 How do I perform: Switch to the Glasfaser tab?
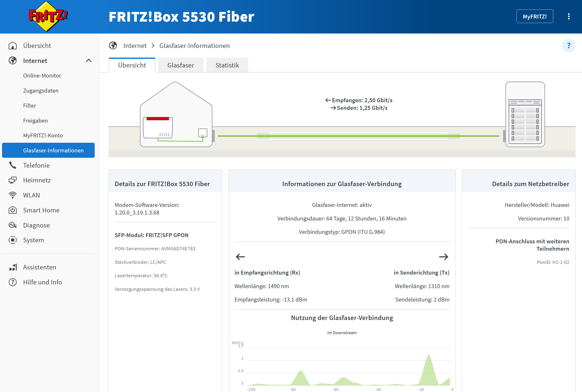[x=181, y=65]
